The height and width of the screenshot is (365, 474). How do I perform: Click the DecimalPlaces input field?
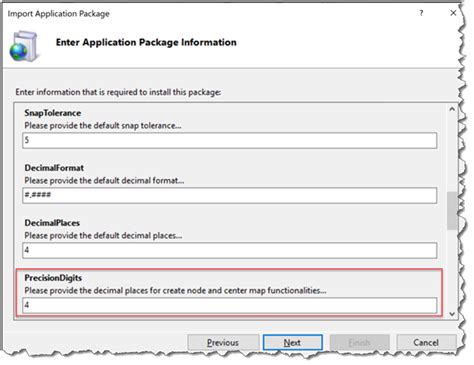[x=230, y=250]
